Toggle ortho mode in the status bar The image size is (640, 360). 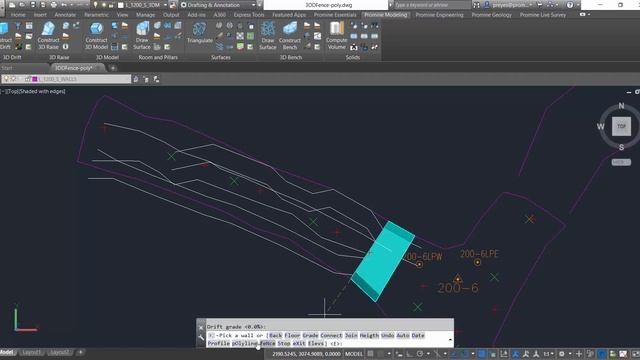[409, 354]
